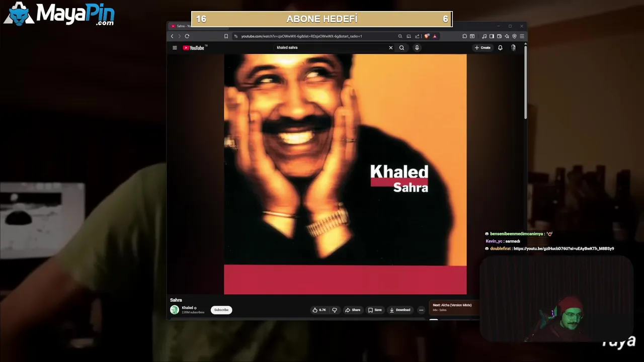Clear the YouTube search text
644x362 pixels.
[390, 48]
